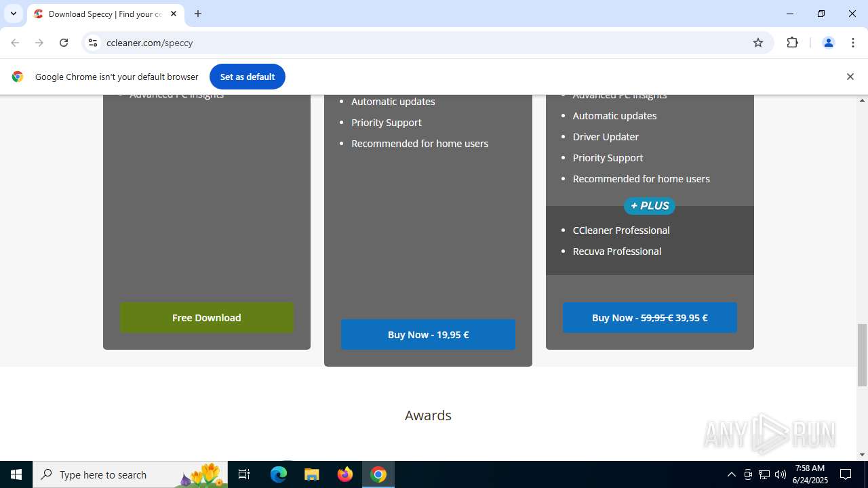The height and width of the screenshot is (488, 868).
Task: Open the Windows Start menu
Action: [x=16, y=474]
